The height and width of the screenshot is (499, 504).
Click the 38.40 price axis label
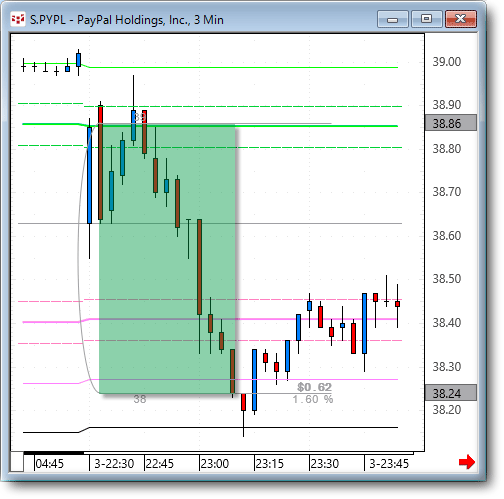[x=447, y=323]
